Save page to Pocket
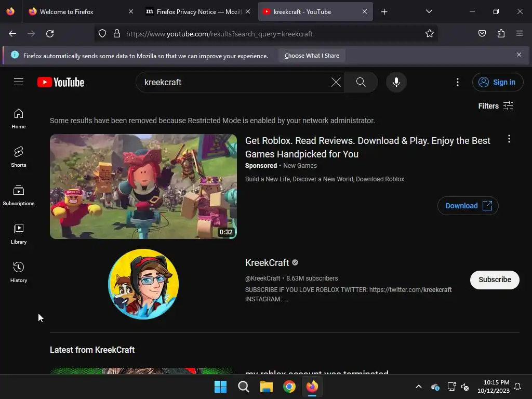Image resolution: width=532 pixels, height=399 pixels. click(482, 34)
